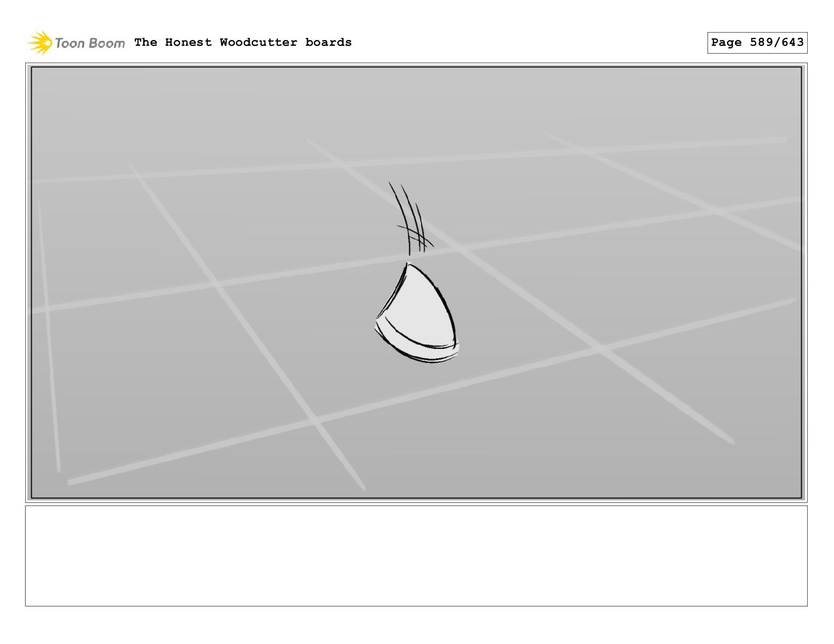Select 'The Honest Woodcutter boards' title
Screen dimensions: 834x644
(243, 42)
